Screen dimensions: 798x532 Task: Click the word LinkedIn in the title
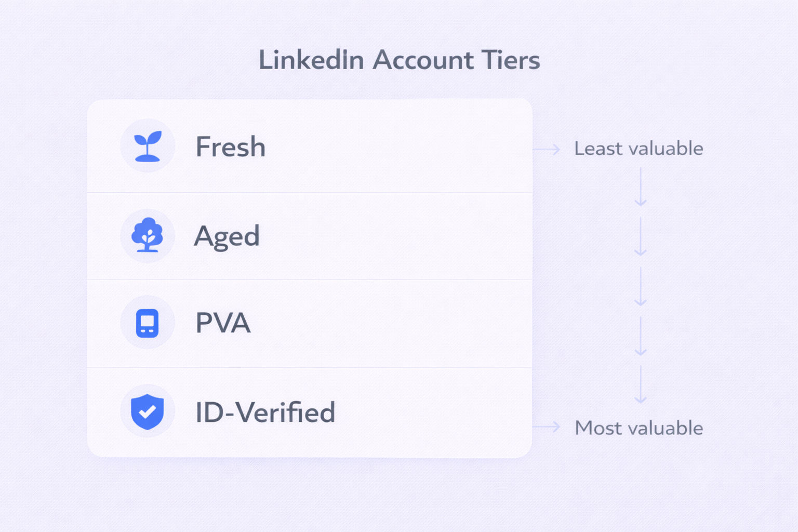[311, 60]
